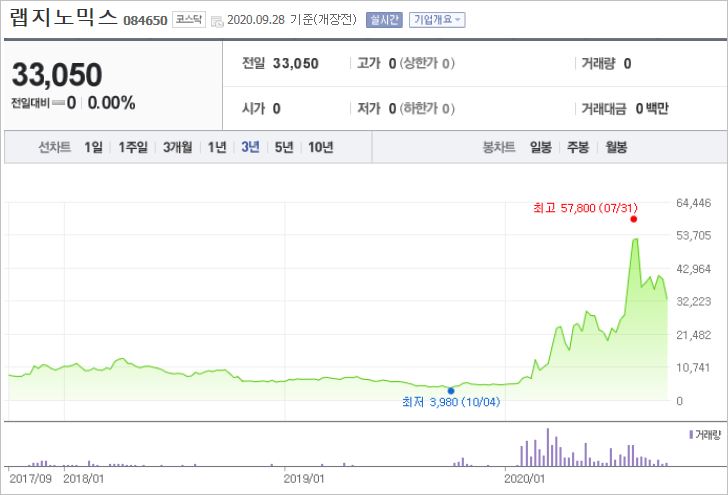The width and height of the screenshot is (728, 495).
Task: Click the 실시간 real-time button
Action: coord(384,20)
